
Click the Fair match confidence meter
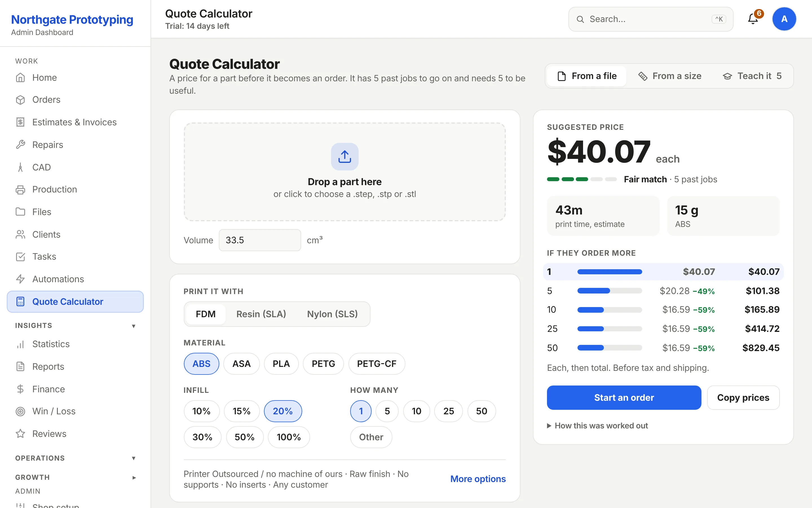pos(582,179)
